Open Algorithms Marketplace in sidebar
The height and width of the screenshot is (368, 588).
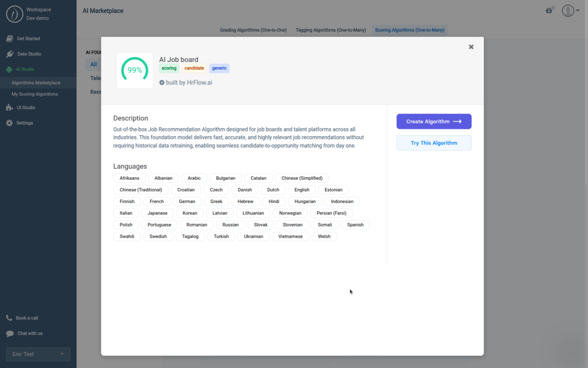click(x=36, y=83)
